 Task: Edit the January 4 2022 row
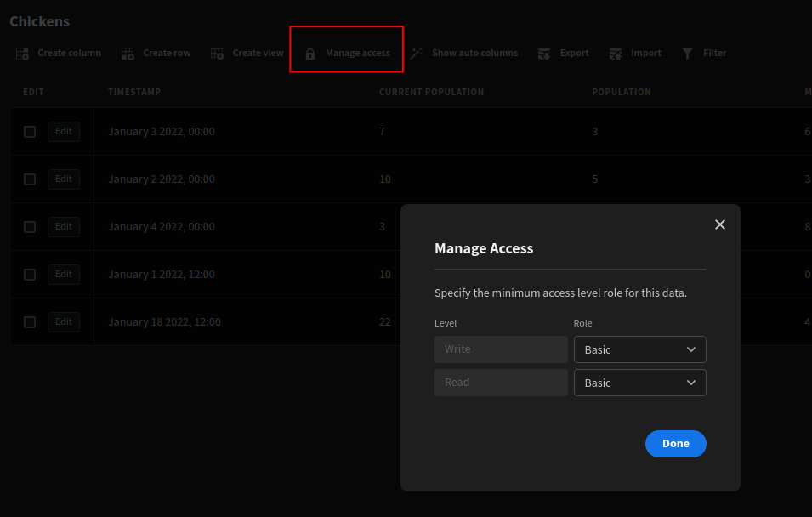coord(64,227)
